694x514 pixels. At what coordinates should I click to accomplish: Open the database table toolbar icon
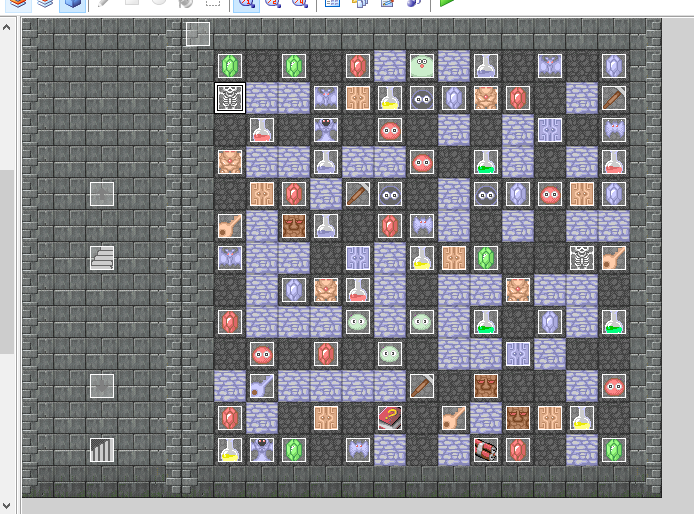click(332, 4)
